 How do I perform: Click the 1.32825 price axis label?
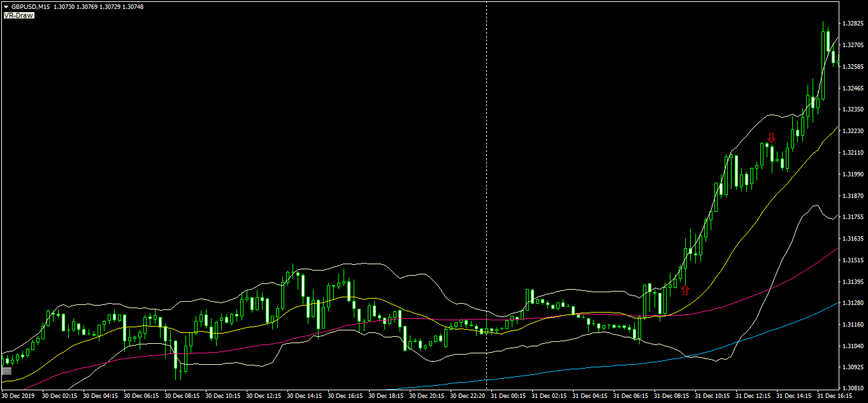(853, 24)
